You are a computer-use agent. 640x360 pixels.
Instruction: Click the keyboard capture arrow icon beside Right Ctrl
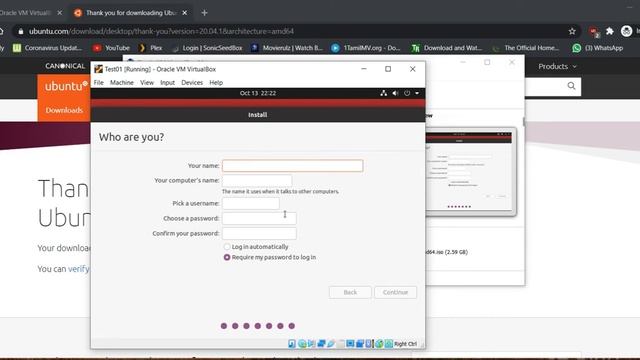(389, 344)
